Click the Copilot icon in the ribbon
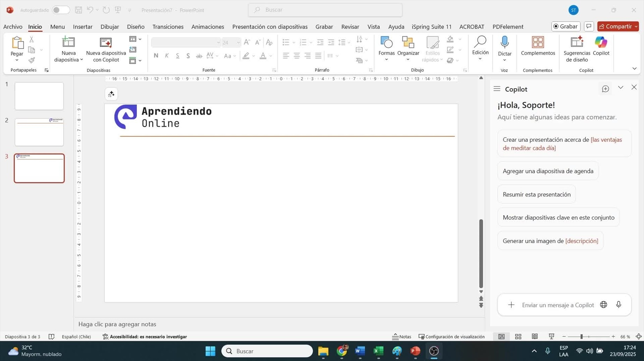 point(601,43)
